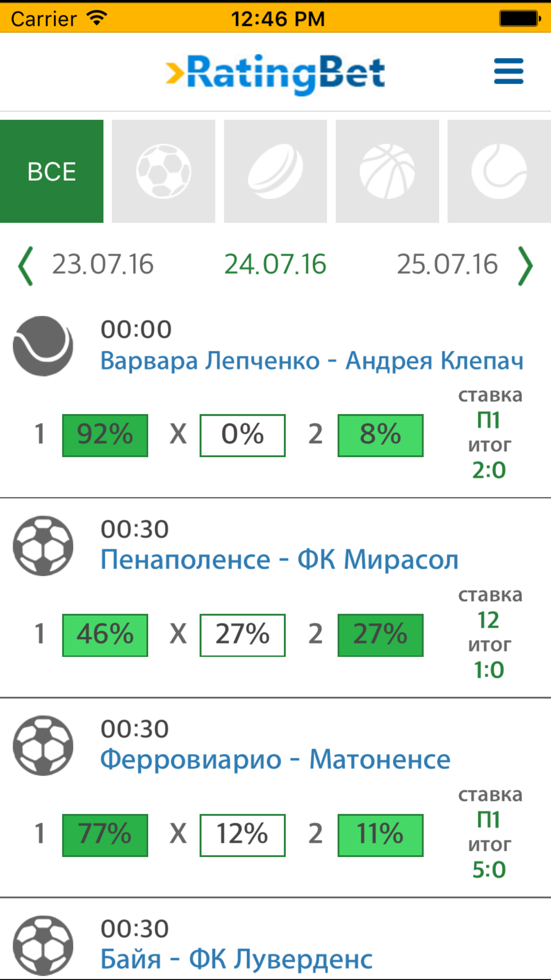
Task: Filter by tennis ball icon tab
Action: (x=499, y=171)
